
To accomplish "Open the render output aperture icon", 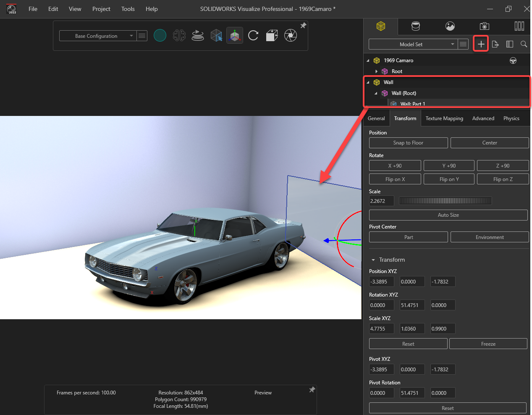I will tap(290, 35).
